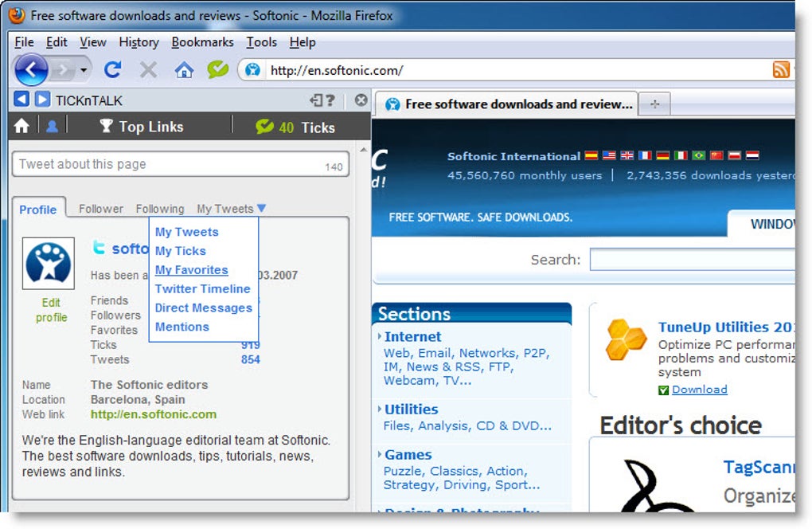This screenshot has height=529, width=812.
Task: Select Mentions menu entry
Action: (182, 327)
